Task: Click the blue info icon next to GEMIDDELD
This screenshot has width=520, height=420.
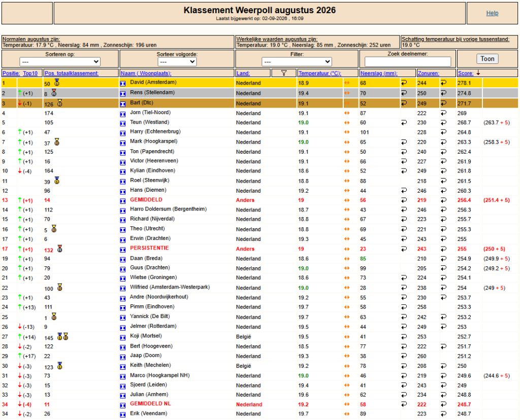Action: point(123,201)
